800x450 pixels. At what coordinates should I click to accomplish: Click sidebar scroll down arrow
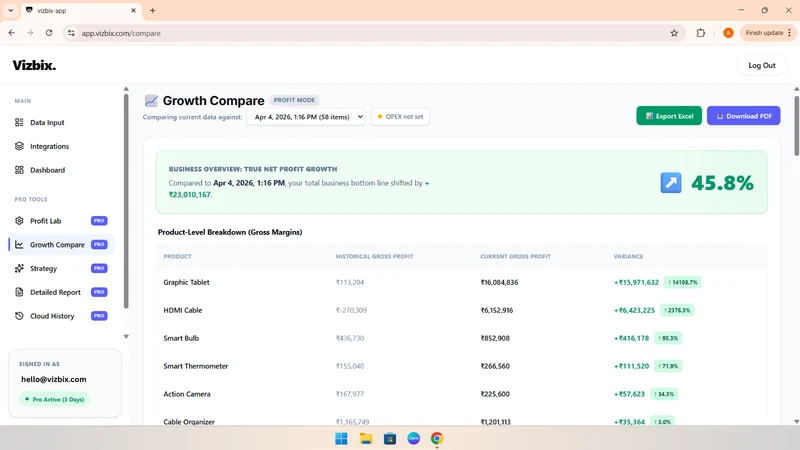pyautogui.click(x=126, y=337)
